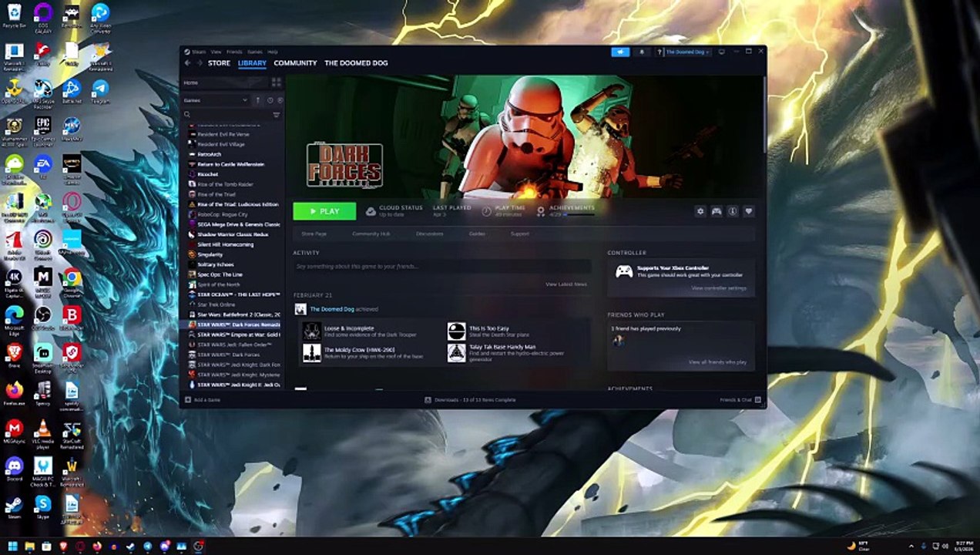Viewport: 980px width, 555px height.
Task: Click friend avatar under Friends Who Play
Action: point(617,340)
